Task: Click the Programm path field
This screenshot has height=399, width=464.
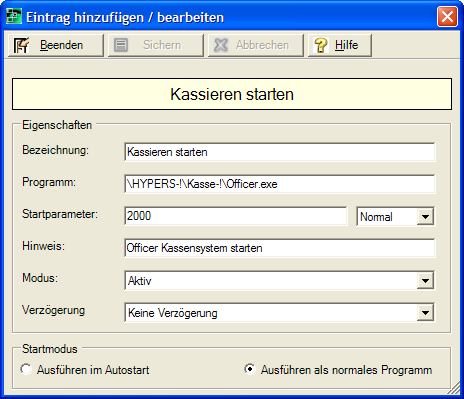Action: (x=280, y=184)
